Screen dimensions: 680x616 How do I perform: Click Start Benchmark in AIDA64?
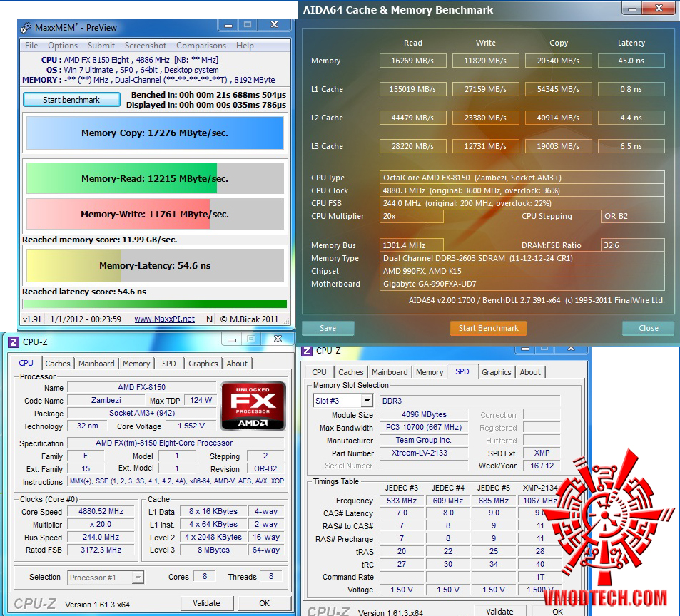pyautogui.click(x=489, y=329)
